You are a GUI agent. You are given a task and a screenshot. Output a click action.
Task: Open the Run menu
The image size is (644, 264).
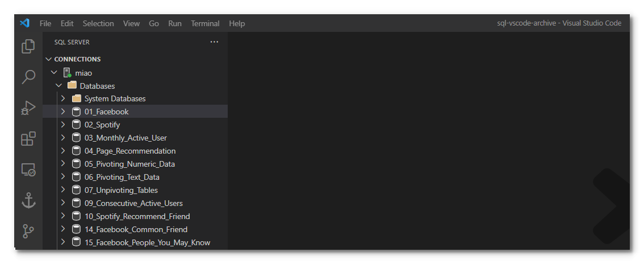click(x=175, y=23)
